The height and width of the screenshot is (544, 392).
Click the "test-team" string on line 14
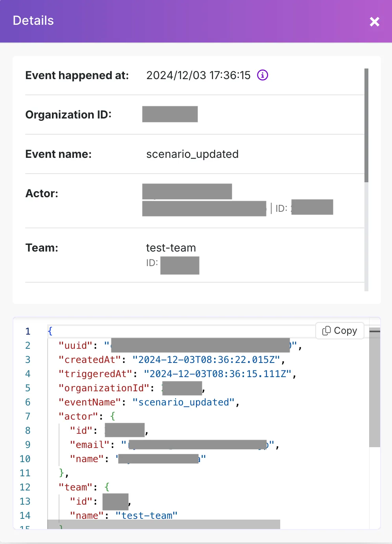click(146, 516)
